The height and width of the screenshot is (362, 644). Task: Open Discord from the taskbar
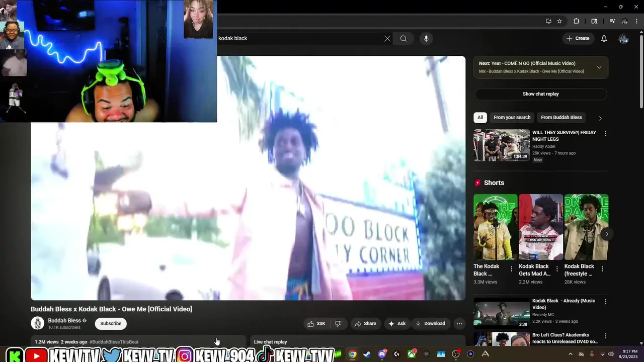(x=382, y=354)
